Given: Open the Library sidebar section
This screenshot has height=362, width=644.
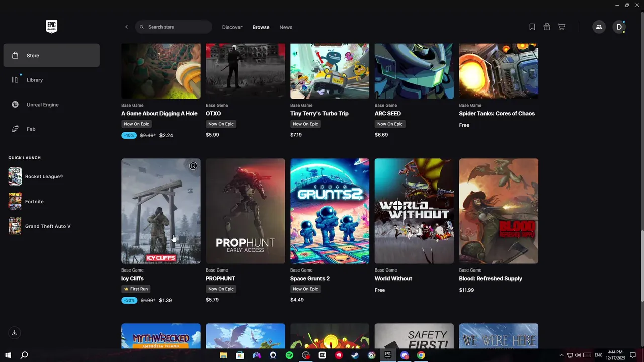Looking at the screenshot, I should click(x=51, y=80).
